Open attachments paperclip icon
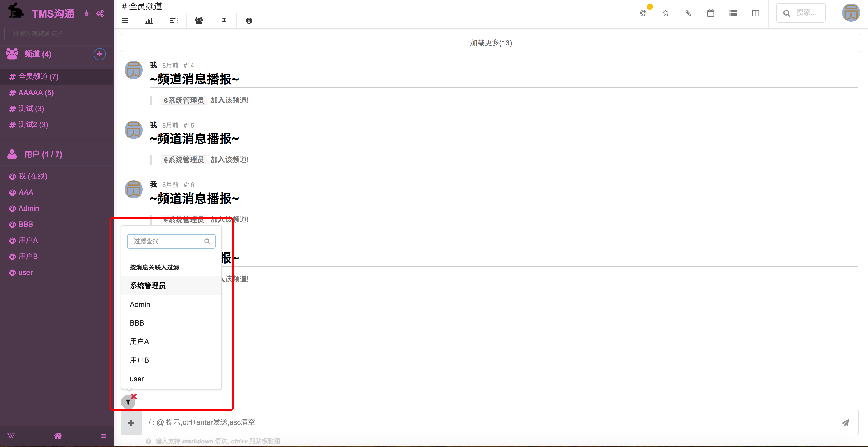This screenshot has width=868, height=447. point(688,13)
